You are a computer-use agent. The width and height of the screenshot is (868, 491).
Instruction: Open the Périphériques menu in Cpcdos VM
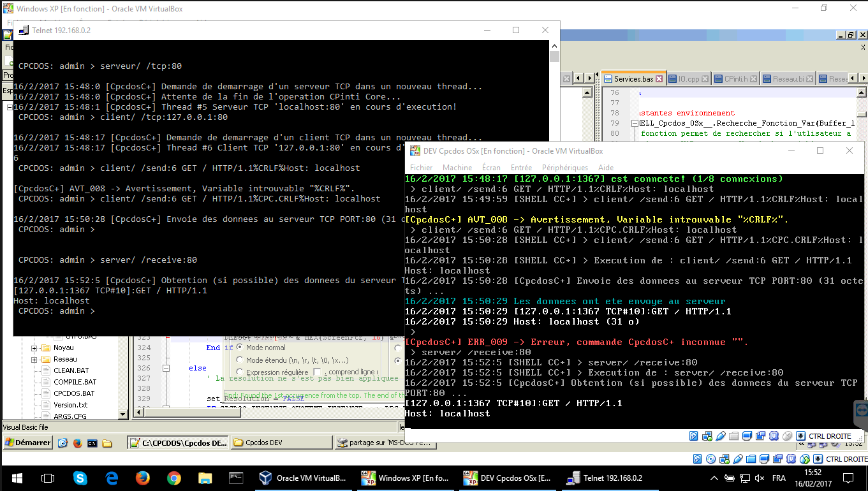pos(565,167)
